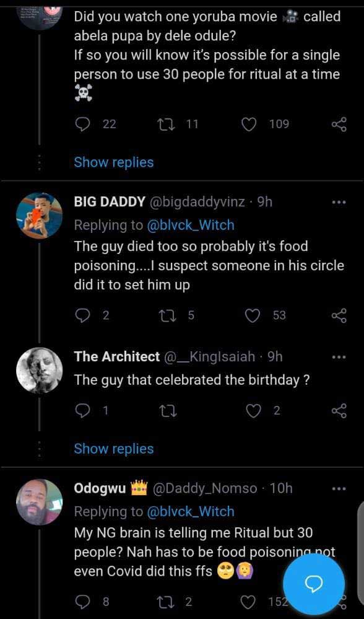Screen dimensions: 364x619
Task: Open @blvck_Witch link in BIG DADDY's reply
Action: (191, 226)
